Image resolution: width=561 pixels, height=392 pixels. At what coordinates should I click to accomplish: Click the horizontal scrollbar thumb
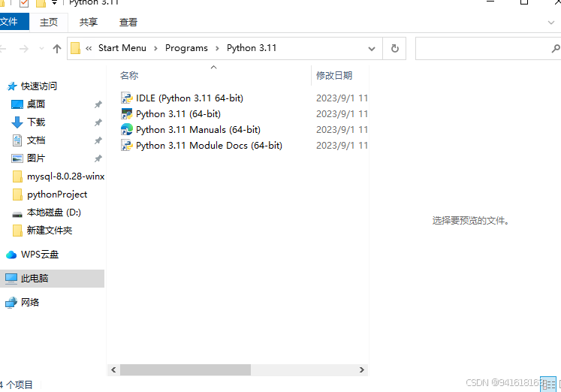coord(185,369)
